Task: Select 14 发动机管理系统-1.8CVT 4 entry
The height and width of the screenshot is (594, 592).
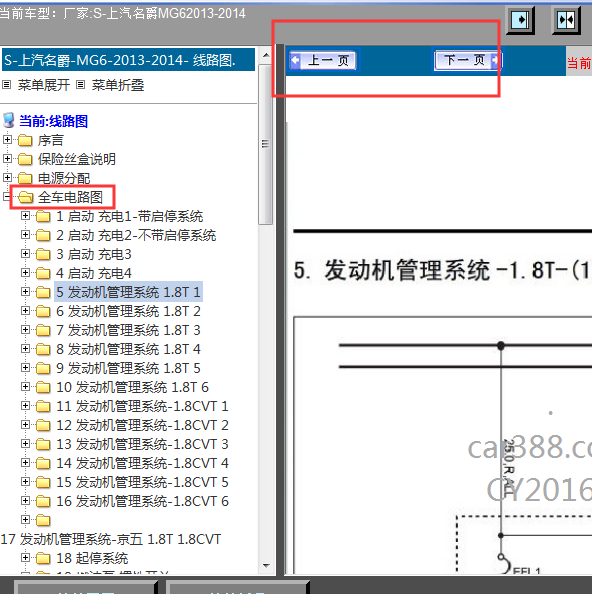Action: tap(142, 463)
